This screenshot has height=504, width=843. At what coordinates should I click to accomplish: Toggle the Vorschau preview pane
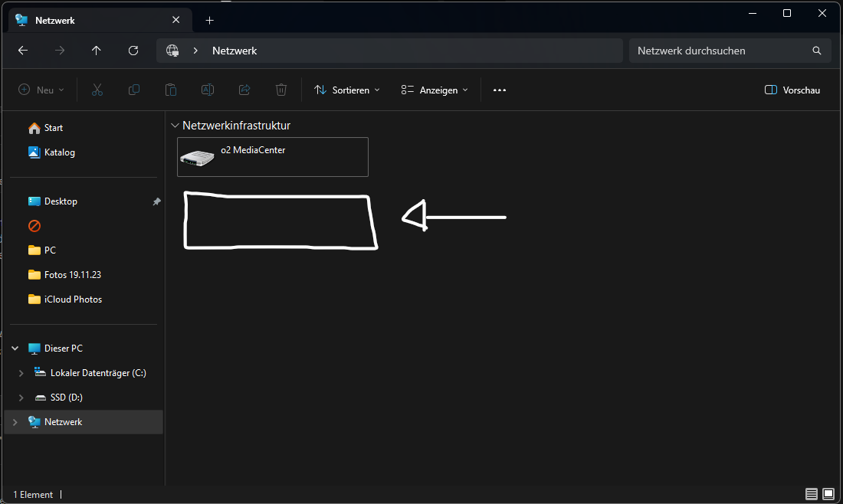coord(792,90)
